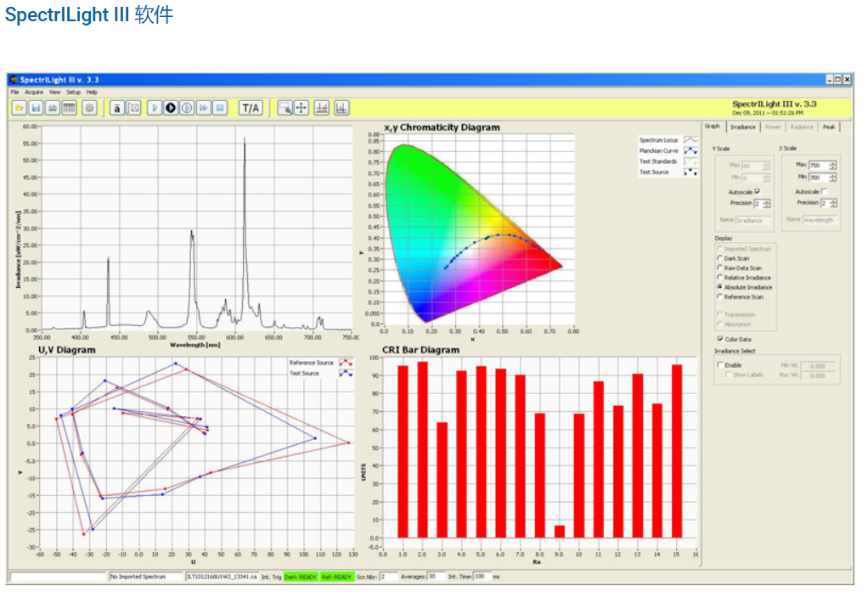Image resolution: width=868 pixels, height=592 pixels.
Task: Click the Y Scale Precision input field
Action: 758,204
